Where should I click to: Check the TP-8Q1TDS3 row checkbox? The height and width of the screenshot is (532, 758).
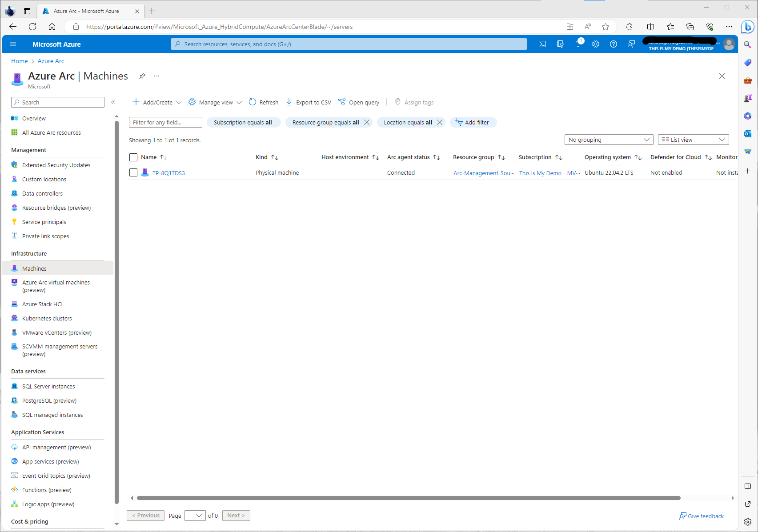coord(133,172)
